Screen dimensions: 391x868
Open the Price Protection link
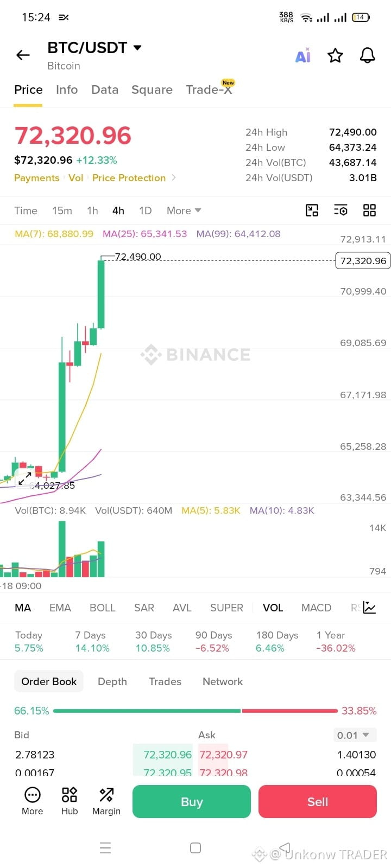(129, 178)
